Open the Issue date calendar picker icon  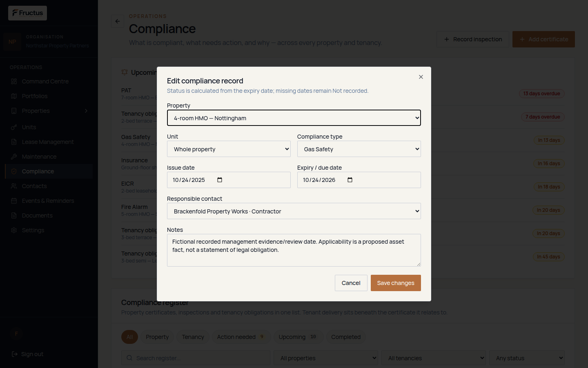(220, 180)
